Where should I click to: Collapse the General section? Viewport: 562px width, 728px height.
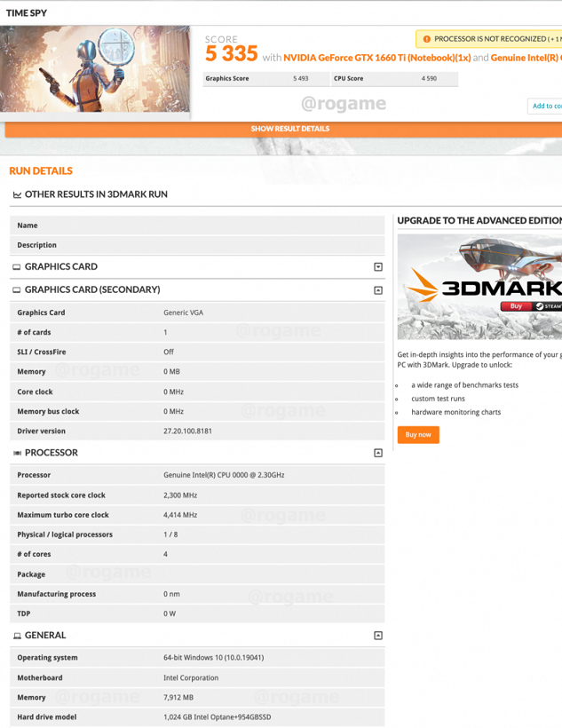click(378, 635)
